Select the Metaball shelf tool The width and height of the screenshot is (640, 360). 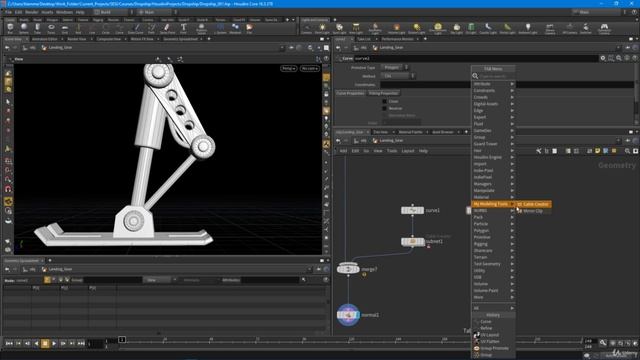click(235, 28)
